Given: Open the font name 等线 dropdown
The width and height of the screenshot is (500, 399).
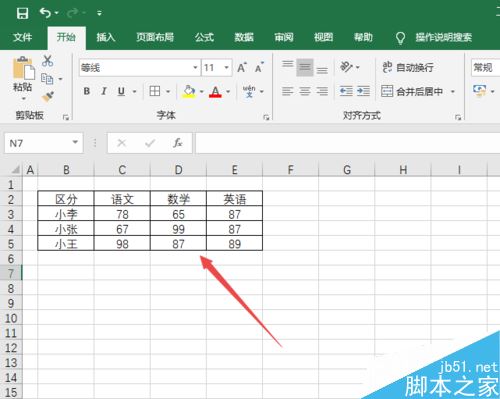Looking at the screenshot, I should pyautogui.click(x=195, y=68).
